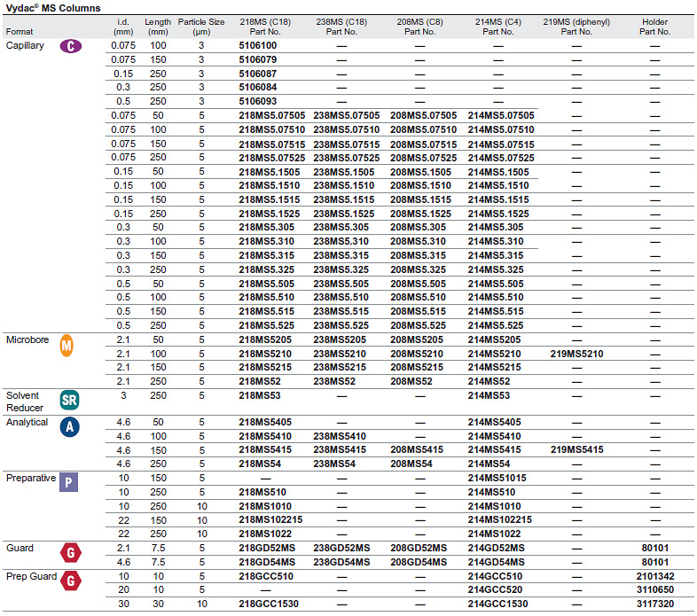
Task: Select part number 208MS5.515
Action: [419, 311]
